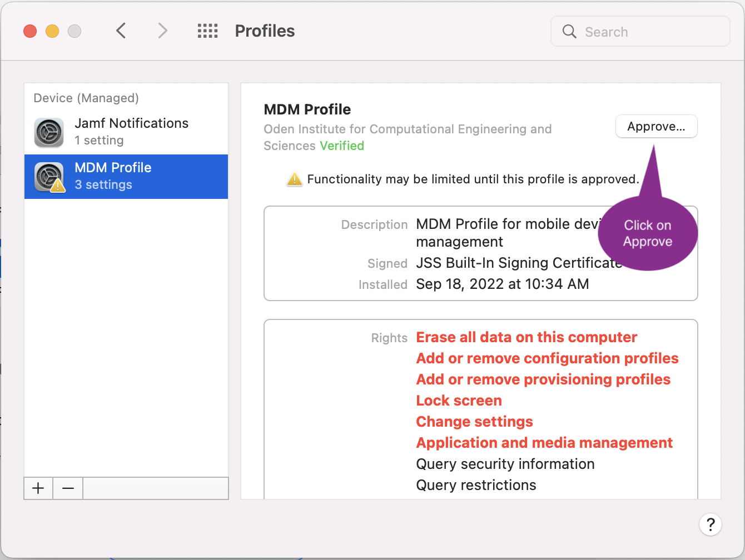Image resolution: width=745 pixels, height=560 pixels.
Task: Click the MDM Profile gear icon with warning badge
Action: pos(49,177)
